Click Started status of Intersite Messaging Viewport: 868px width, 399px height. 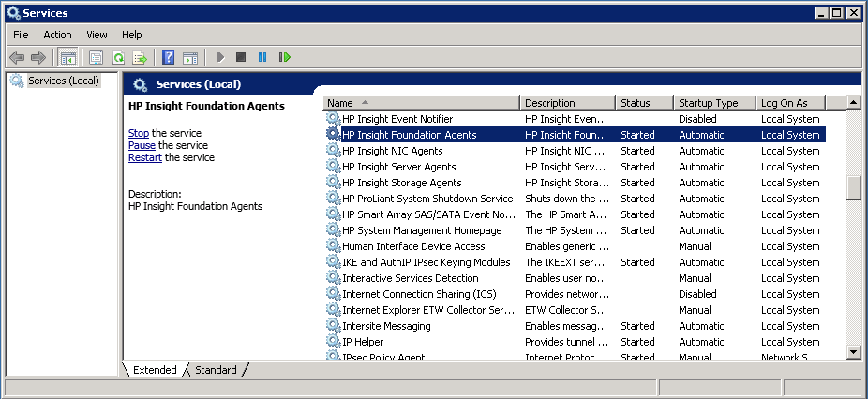pos(637,326)
